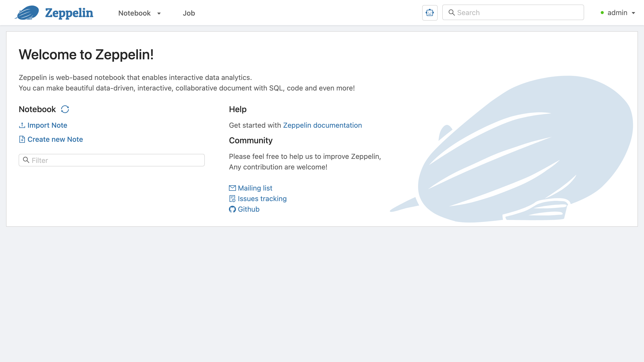Open the Mailing list link
This screenshot has width=644, height=362.
click(x=255, y=188)
